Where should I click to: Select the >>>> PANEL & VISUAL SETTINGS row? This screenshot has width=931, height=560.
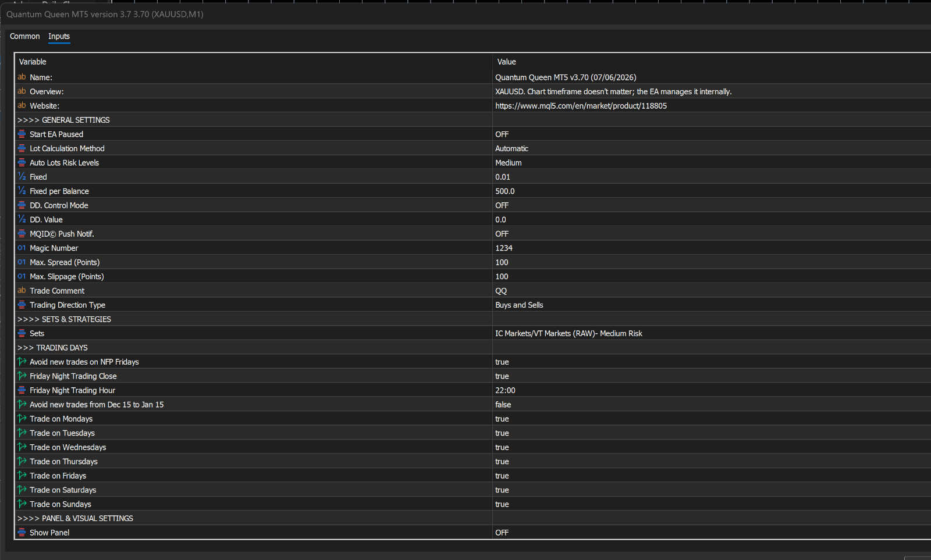[472, 518]
